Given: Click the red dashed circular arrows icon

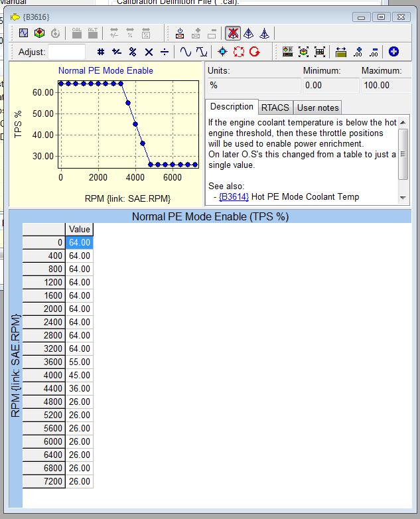Looking at the screenshot, I should point(239,52).
